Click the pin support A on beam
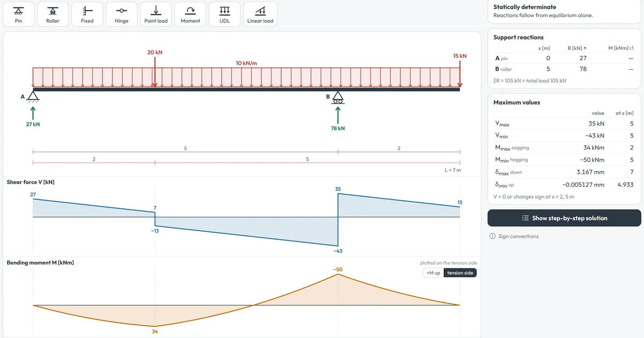Viewport: 644px width, 338px height. (x=33, y=97)
